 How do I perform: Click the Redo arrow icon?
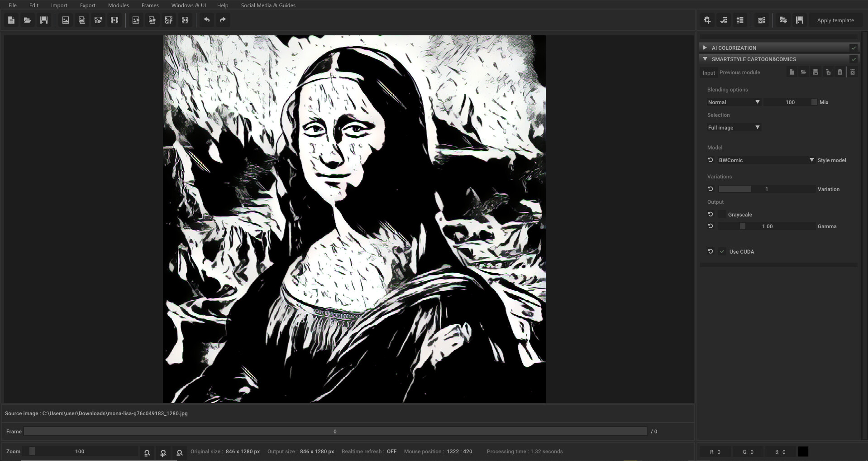click(x=222, y=20)
